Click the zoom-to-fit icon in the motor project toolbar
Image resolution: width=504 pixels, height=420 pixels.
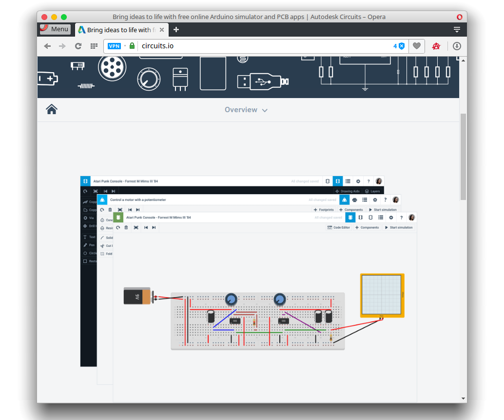point(121,210)
